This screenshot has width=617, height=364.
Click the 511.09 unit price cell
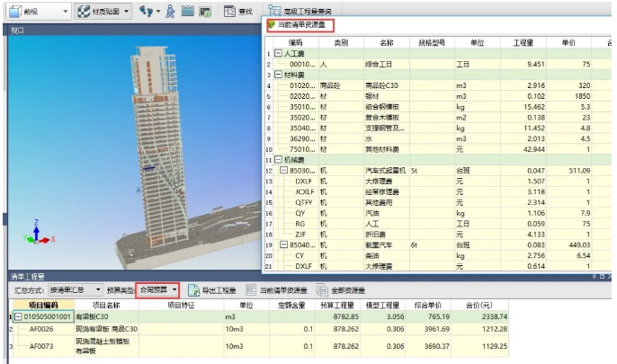tap(568, 170)
